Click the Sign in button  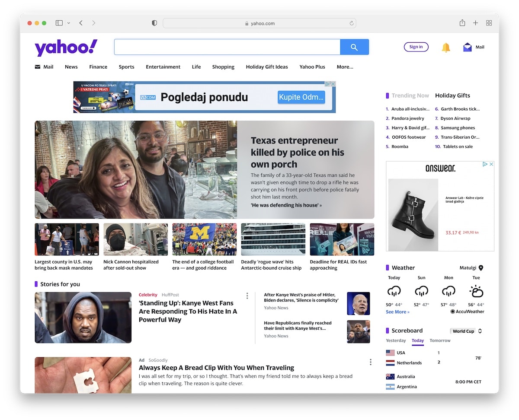coord(416,47)
